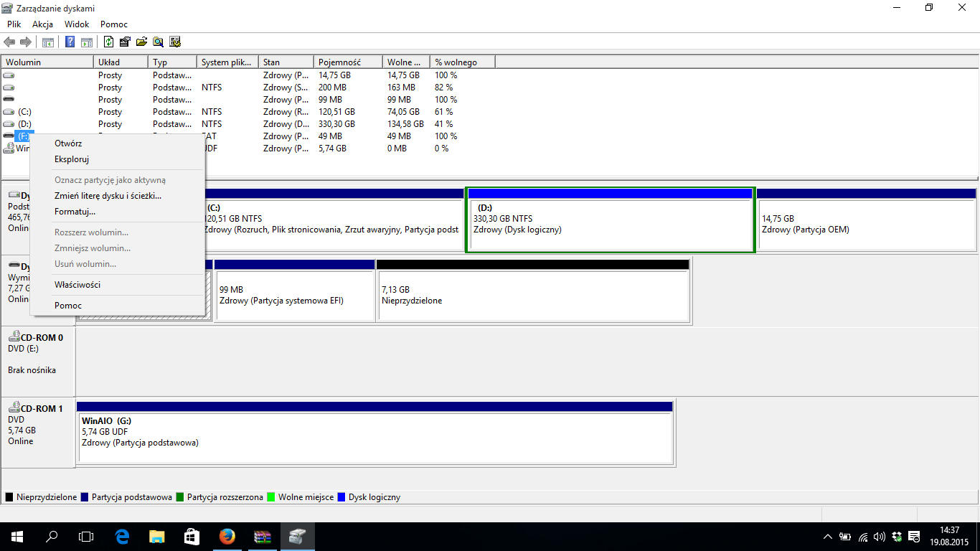Select the (D:) 330,30 GB logical disk partition
The image size is (980, 551).
point(611,220)
